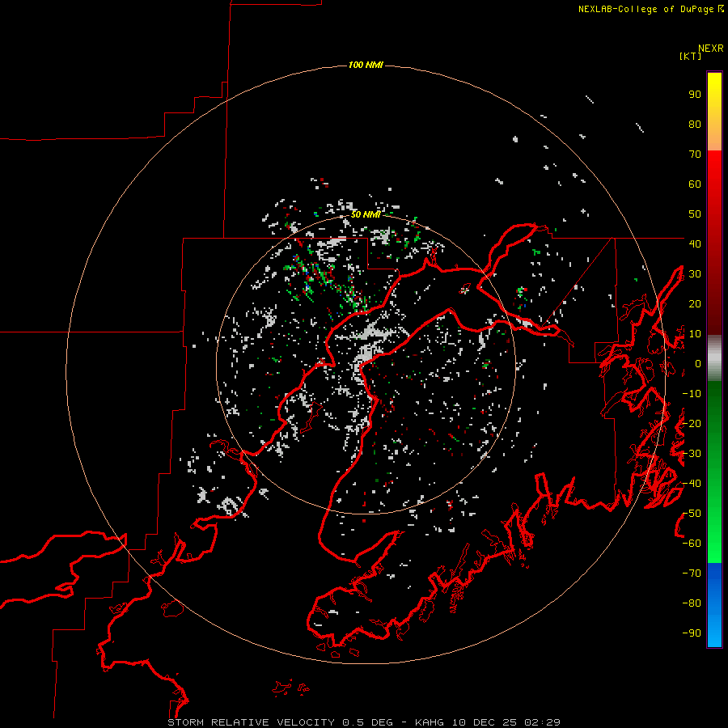Screen dimensions: 728x728
Task: Click the -90 value on the velocity scale
Action: (692, 633)
